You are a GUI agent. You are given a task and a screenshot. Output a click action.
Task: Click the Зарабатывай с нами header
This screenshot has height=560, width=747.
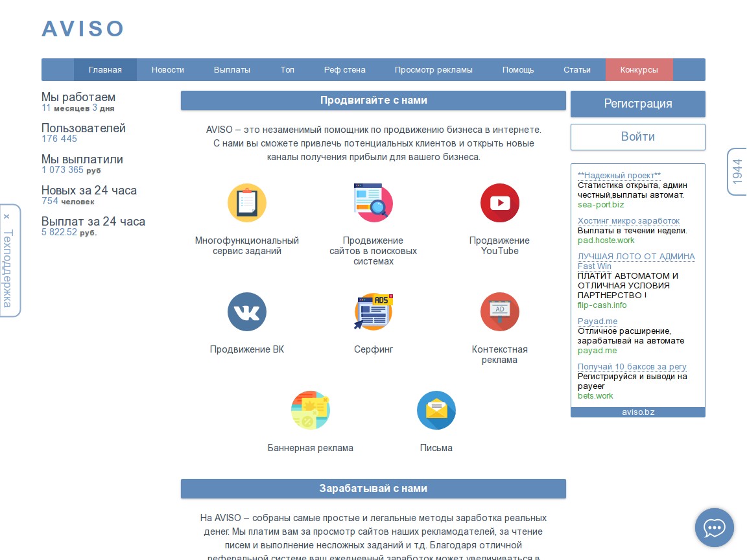click(373, 489)
